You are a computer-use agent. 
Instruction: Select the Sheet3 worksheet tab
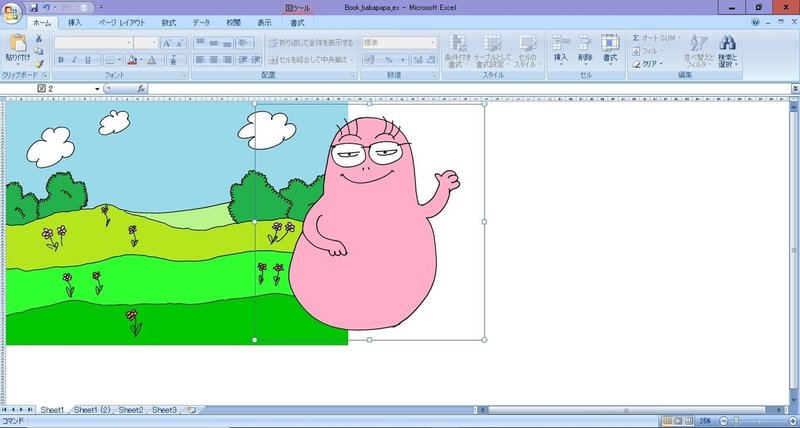[x=164, y=410]
